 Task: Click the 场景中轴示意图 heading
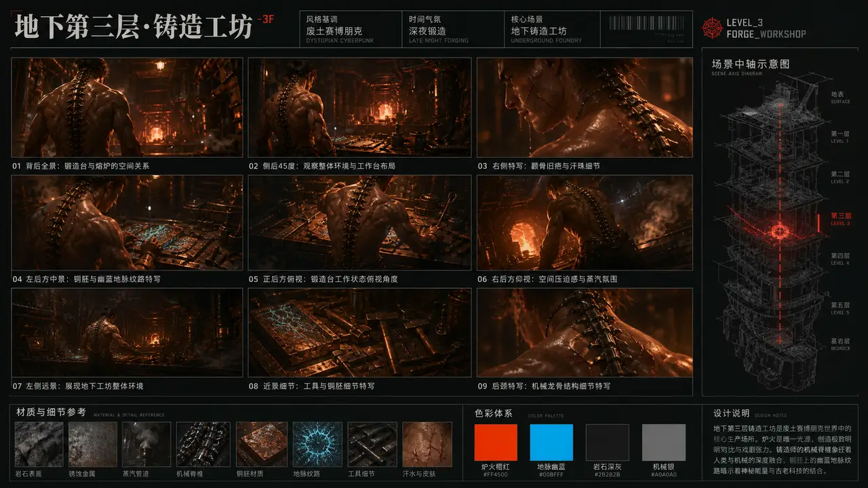pos(751,64)
